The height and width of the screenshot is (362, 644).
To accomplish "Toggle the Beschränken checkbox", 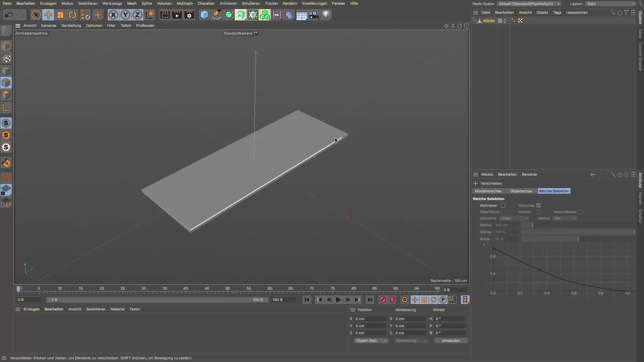I will pyautogui.click(x=580, y=212).
